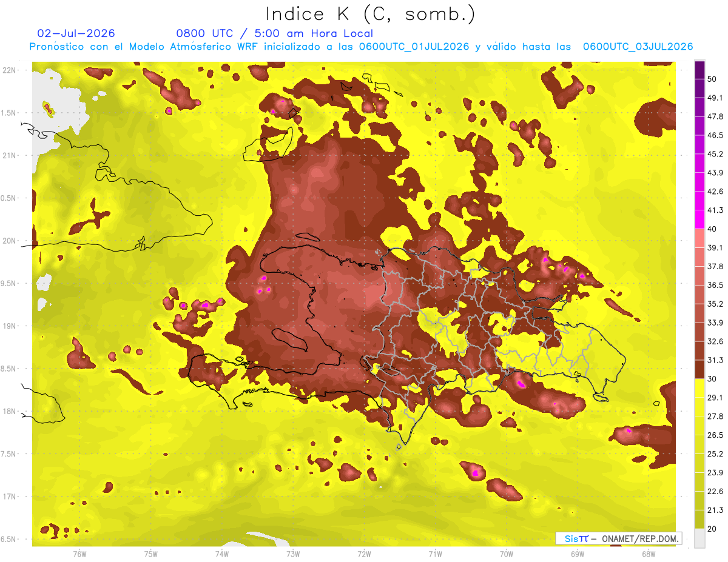This screenshot has height=562, width=728.
Task: Click the color bar value "29.1"
Action: tap(715, 397)
